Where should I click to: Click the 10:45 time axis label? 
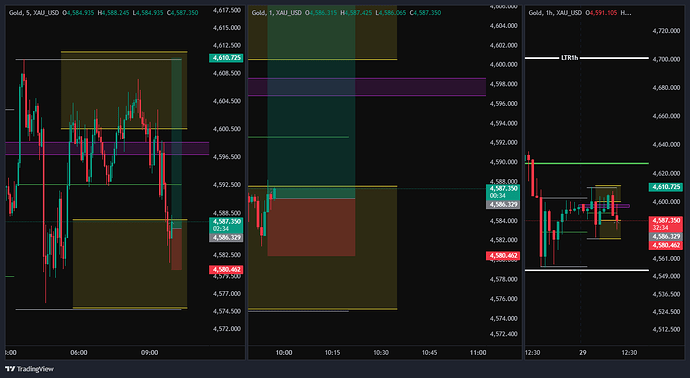pyautogui.click(x=429, y=352)
